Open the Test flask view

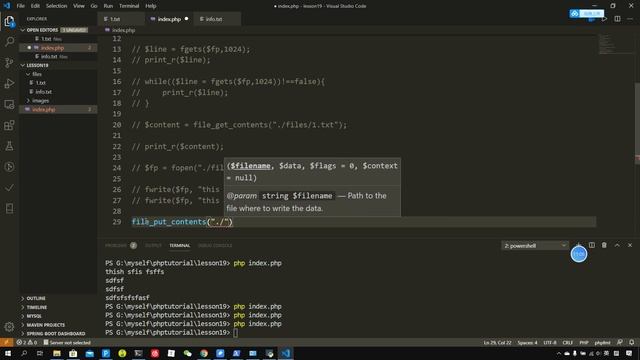tap(9, 146)
